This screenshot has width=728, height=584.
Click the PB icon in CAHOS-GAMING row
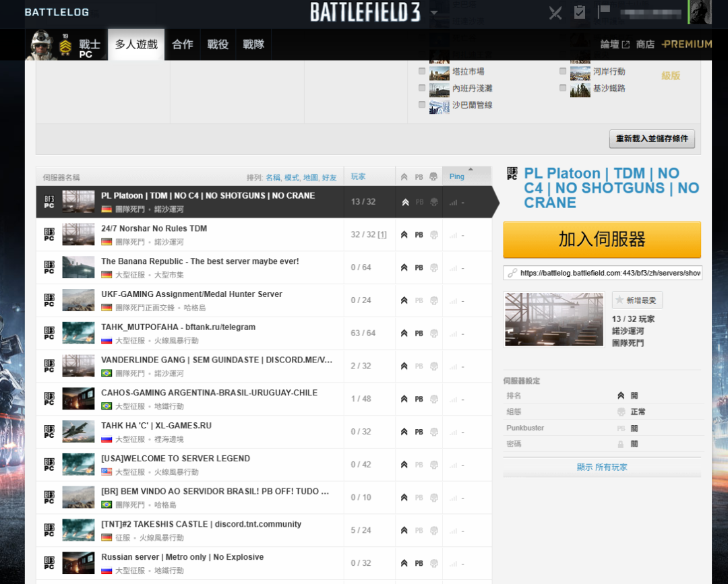pos(419,399)
